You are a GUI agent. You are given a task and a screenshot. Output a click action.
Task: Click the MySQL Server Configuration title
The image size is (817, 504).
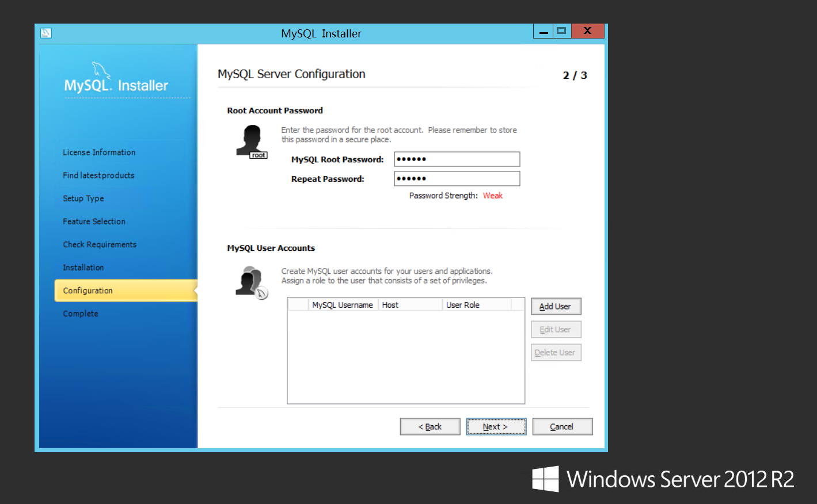point(291,74)
